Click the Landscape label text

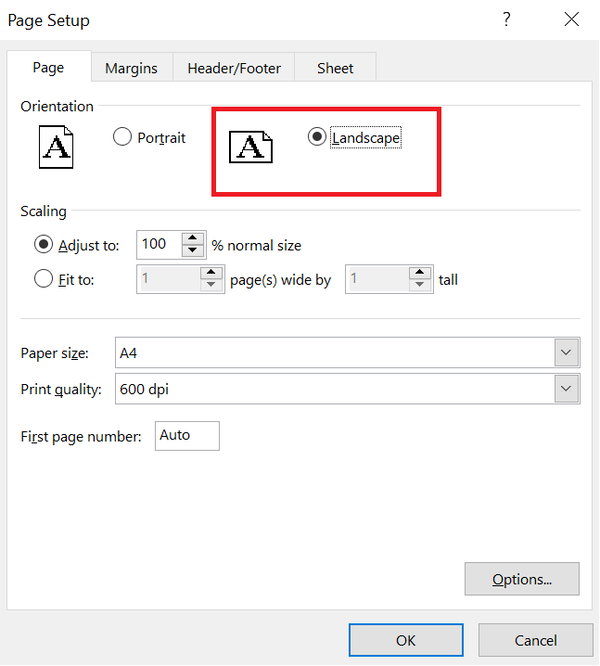(x=366, y=138)
